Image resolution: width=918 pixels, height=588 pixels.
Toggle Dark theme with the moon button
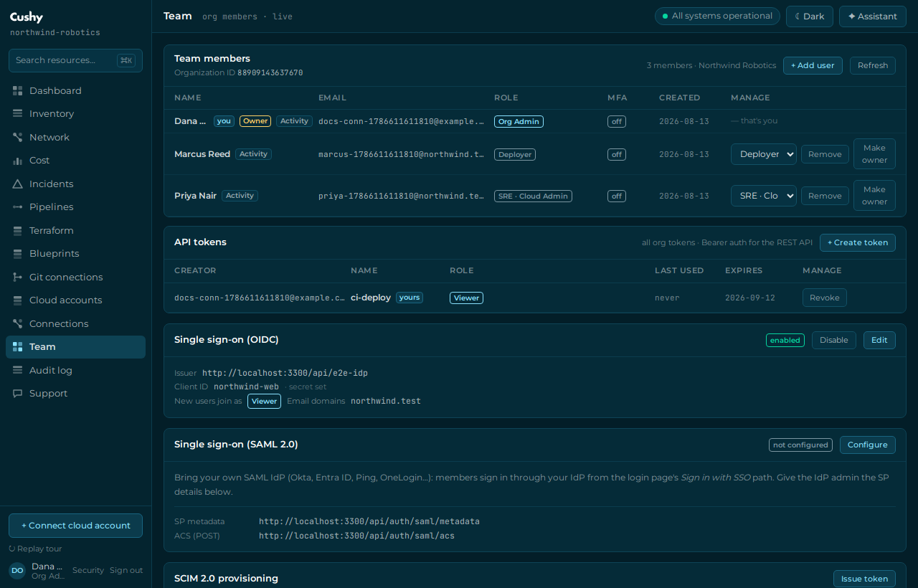tap(809, 16)
